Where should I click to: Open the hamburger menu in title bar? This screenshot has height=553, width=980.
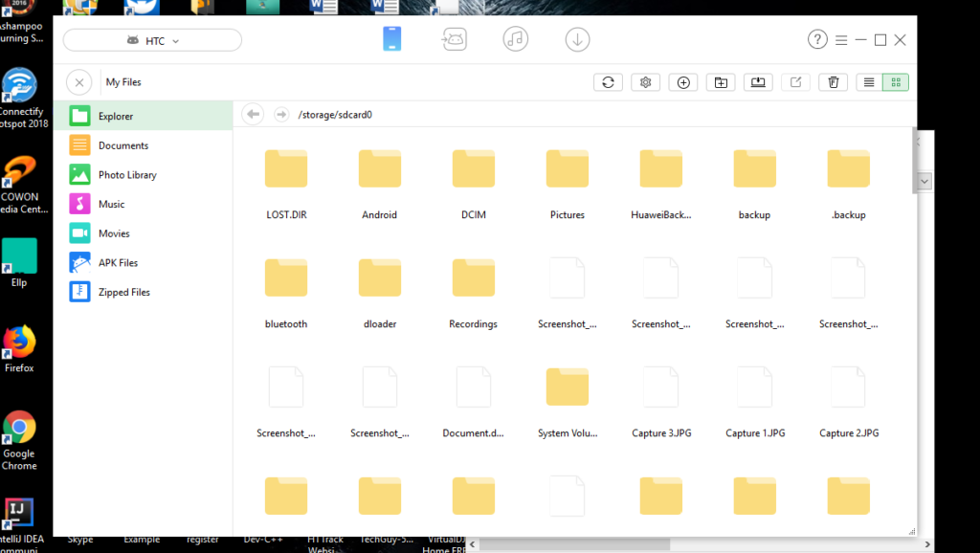point(841,40)
